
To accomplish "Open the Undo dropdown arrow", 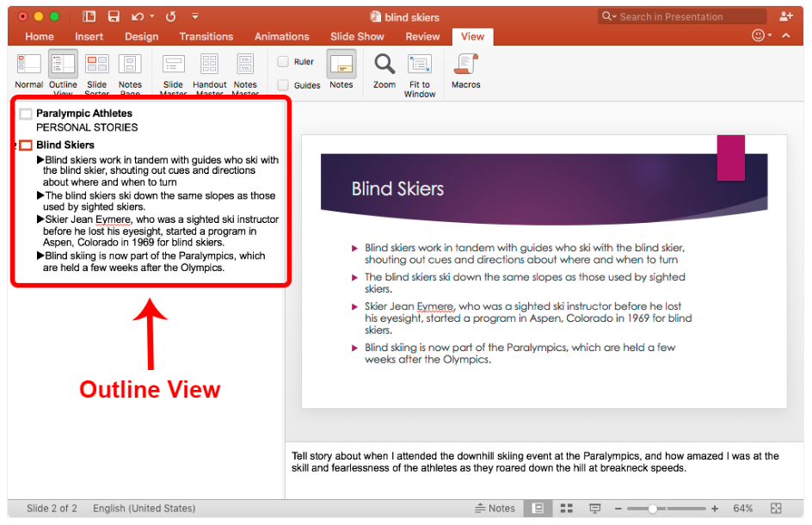I will [x=152, y=15].
